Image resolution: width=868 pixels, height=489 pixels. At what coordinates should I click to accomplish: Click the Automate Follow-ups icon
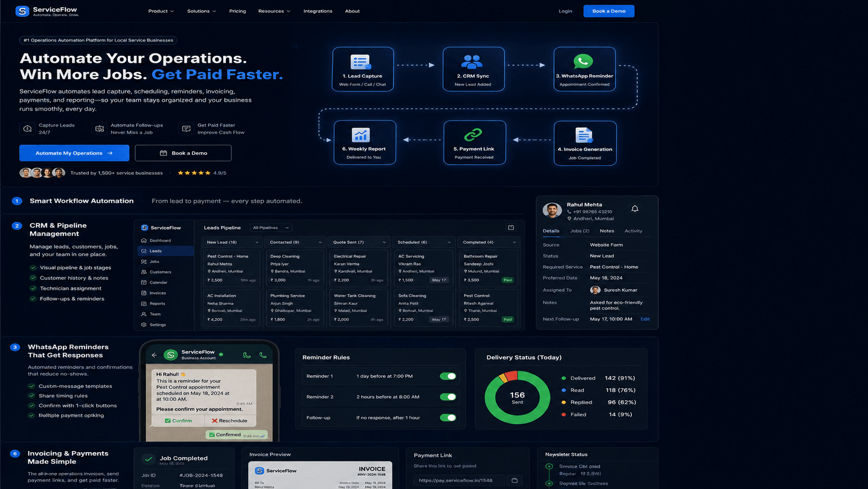pyautogui.click(x=100, y=128)
